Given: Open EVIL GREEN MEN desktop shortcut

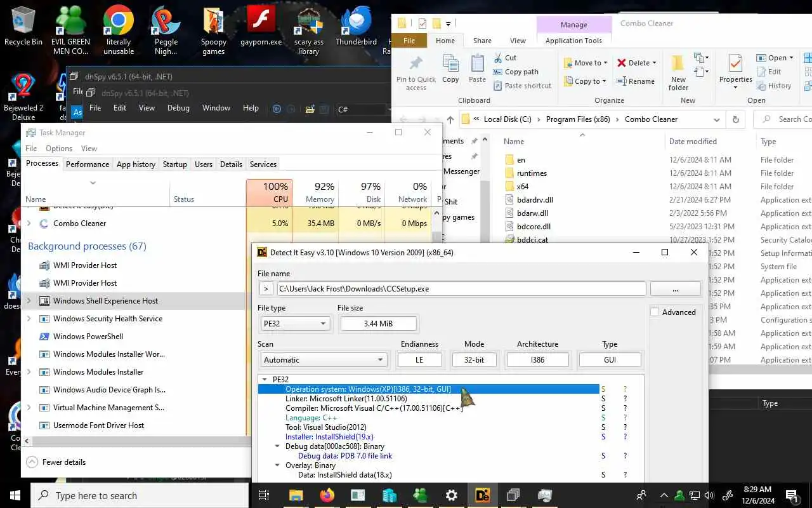Looking at the screenshot, I should pyautogui.click(x=70, y=30).
